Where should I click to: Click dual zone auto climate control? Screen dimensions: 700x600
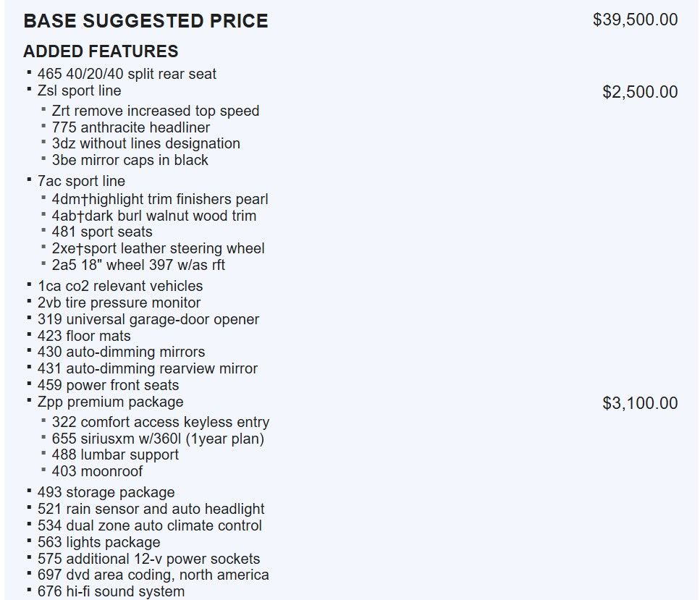tap(149, 525)
